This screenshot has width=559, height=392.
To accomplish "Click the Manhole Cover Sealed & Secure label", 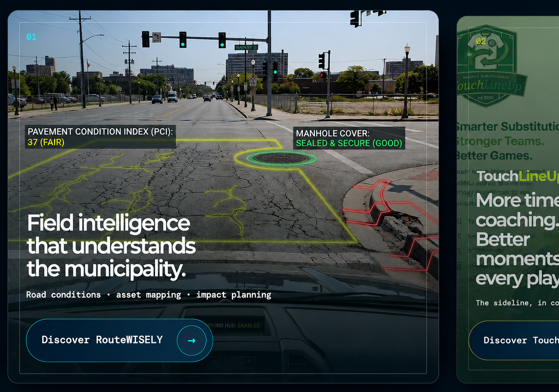I will pyautogui.click(x=349, y=138).
